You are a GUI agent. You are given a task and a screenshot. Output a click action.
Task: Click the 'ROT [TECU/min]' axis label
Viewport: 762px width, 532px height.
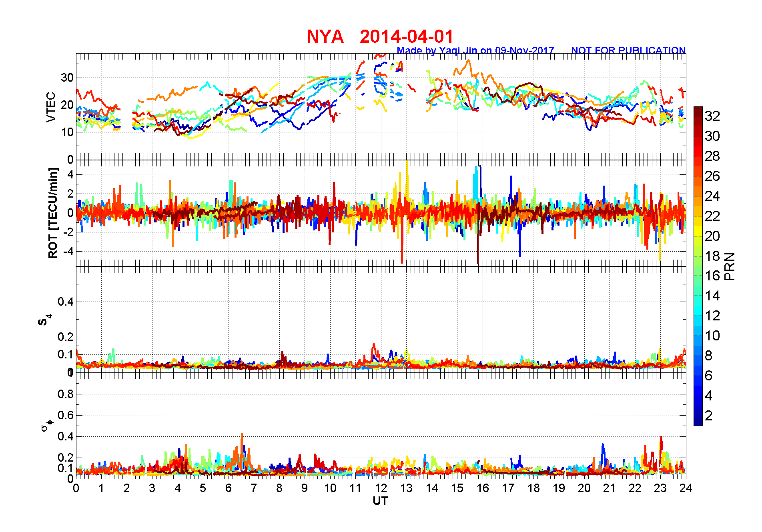click(x=53, y=213)
